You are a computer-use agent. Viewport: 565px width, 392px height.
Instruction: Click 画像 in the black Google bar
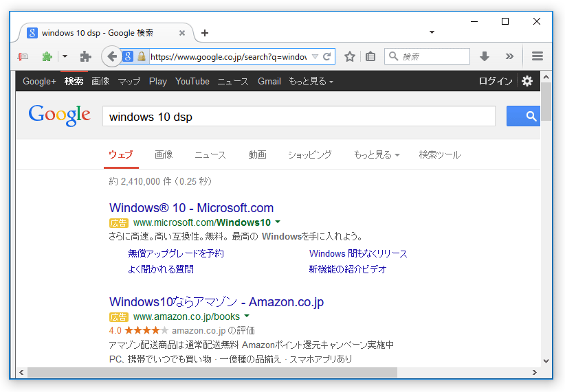click(x=100, y=81)
